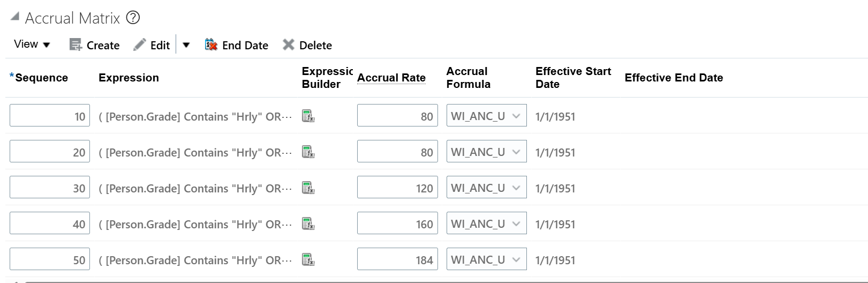
Task: Open Expression Builder for sequence 50 row
Action: tap(308, 259)
